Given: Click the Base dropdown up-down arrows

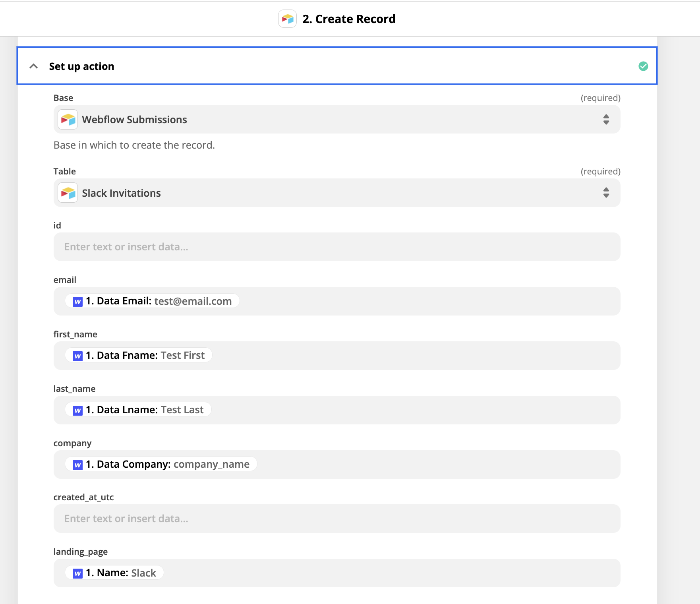Looking at the screenshot, I should pyautogui.click(x=606, y=119).
